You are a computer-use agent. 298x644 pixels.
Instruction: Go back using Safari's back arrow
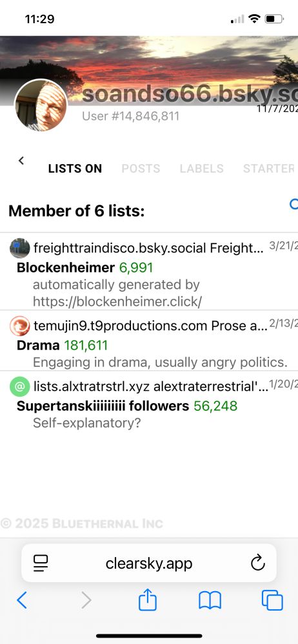22,600
